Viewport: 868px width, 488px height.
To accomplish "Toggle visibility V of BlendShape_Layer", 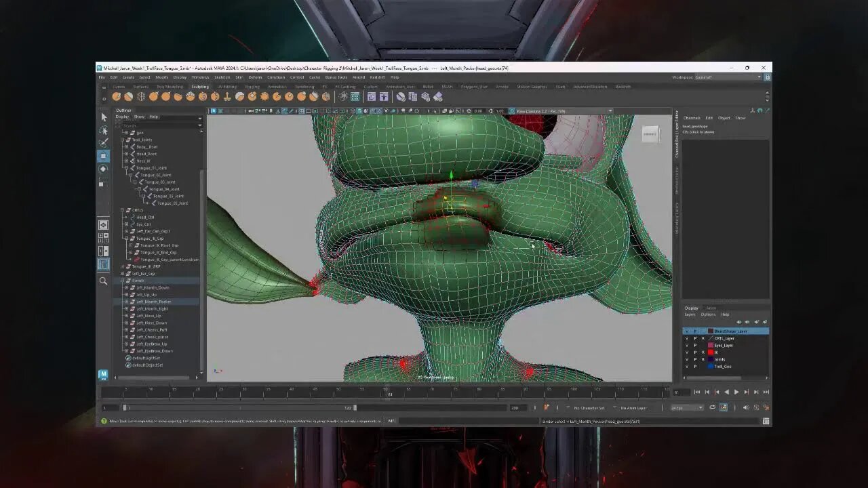I will tap(687, 331).
